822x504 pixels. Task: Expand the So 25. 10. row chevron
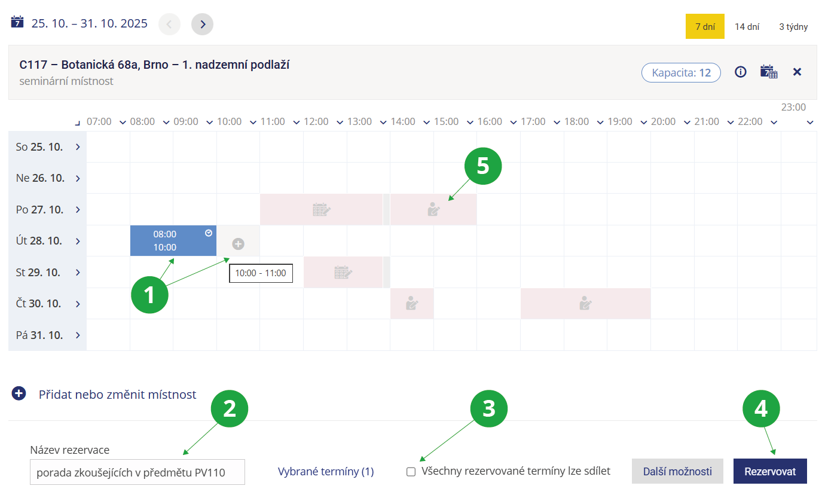coord(78,147)
